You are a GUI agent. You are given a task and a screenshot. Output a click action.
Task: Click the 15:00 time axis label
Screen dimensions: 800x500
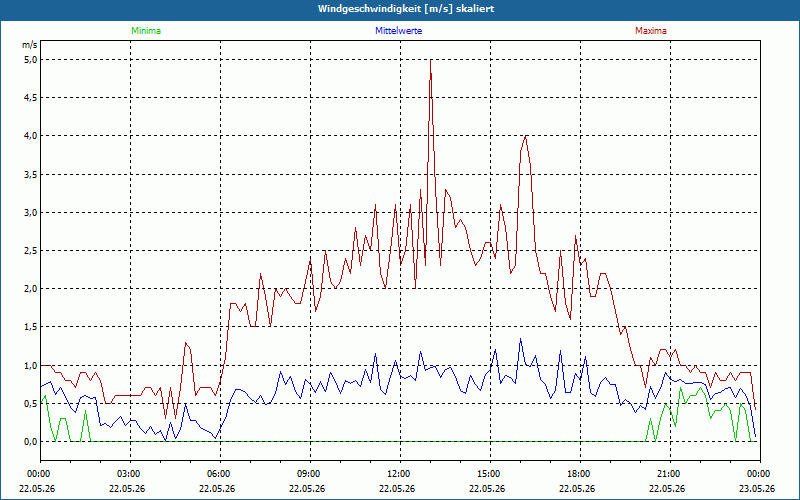[490, 474]
